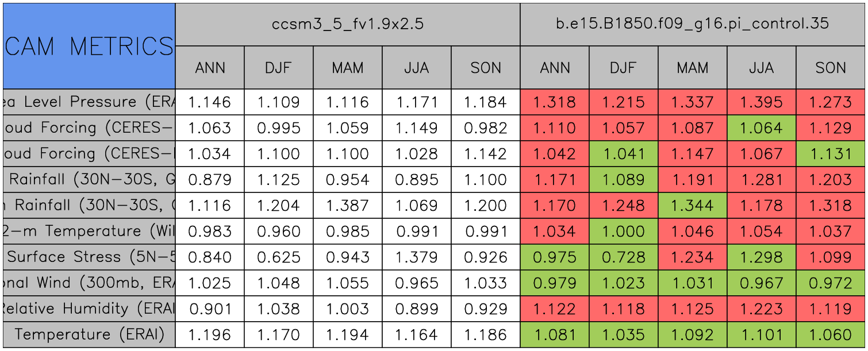Select the green cell showing 0.975
868x351 pixels.
point(554,257)
